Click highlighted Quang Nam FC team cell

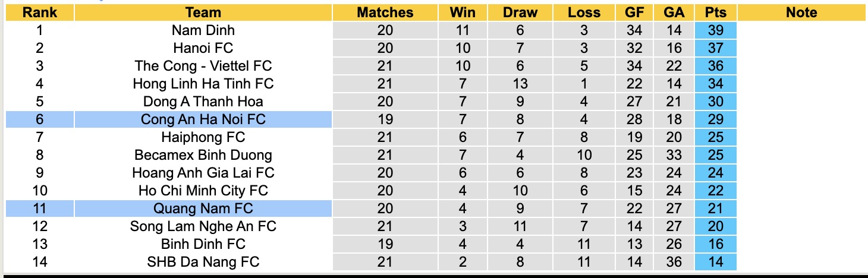[x=203, y=208]
